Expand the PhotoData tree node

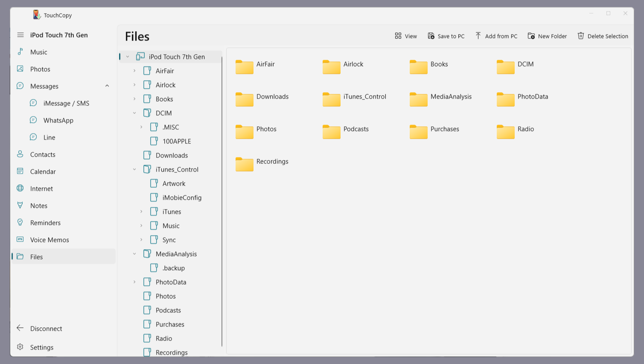click(x=134, y=282)
